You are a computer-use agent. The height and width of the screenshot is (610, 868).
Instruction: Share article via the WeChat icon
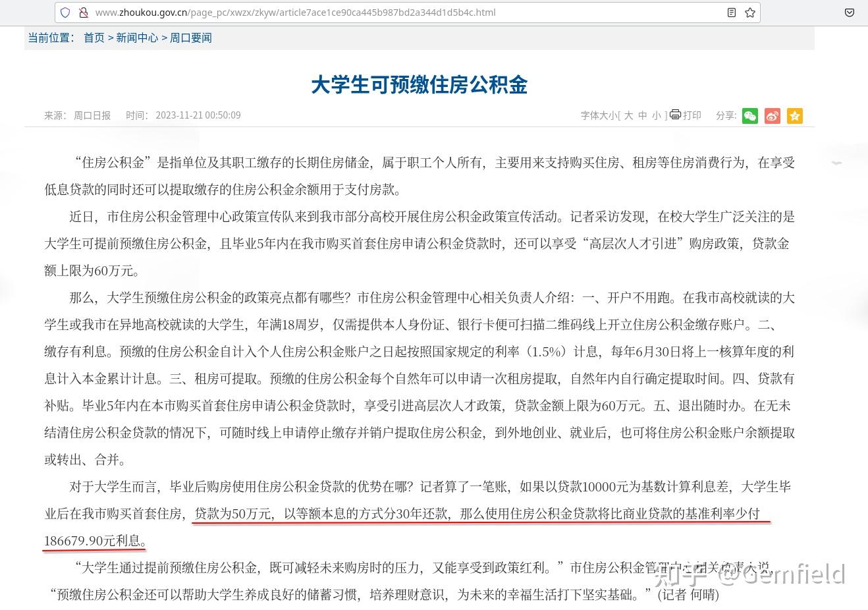click(750, 116)
